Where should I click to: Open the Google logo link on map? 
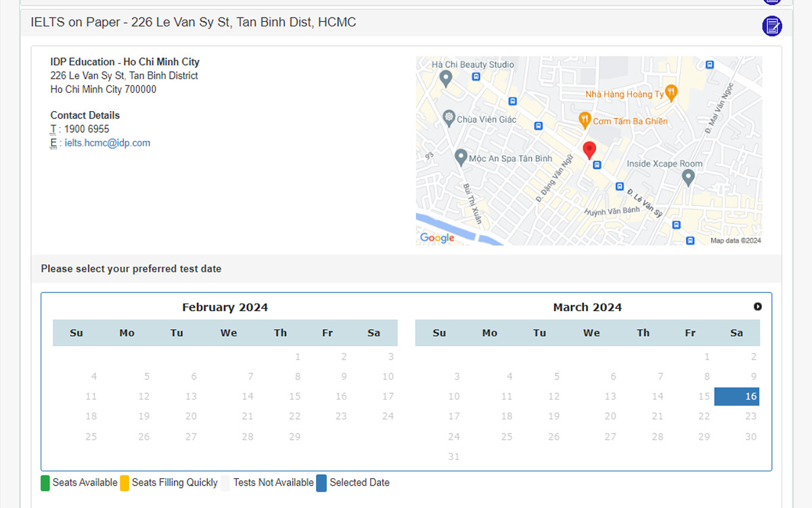pyautogui.click(x=437, y=238)
